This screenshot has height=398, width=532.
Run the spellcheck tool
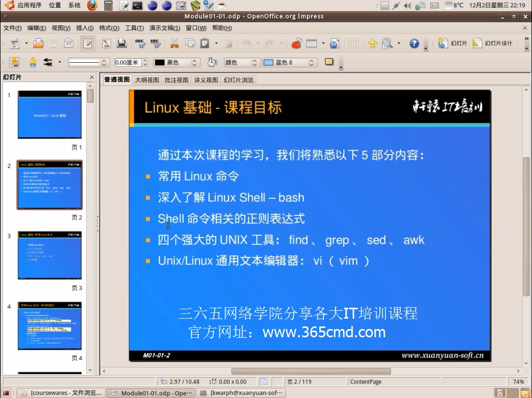point(139,44)
